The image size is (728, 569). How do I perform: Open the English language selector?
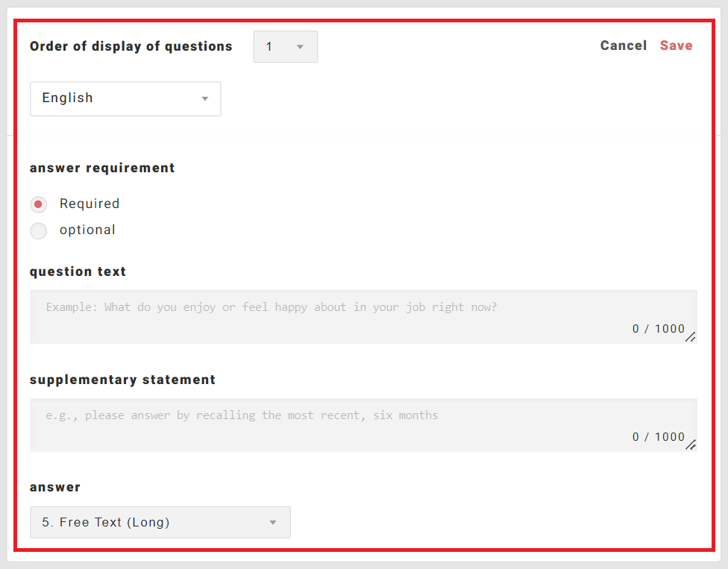[125, 98]
